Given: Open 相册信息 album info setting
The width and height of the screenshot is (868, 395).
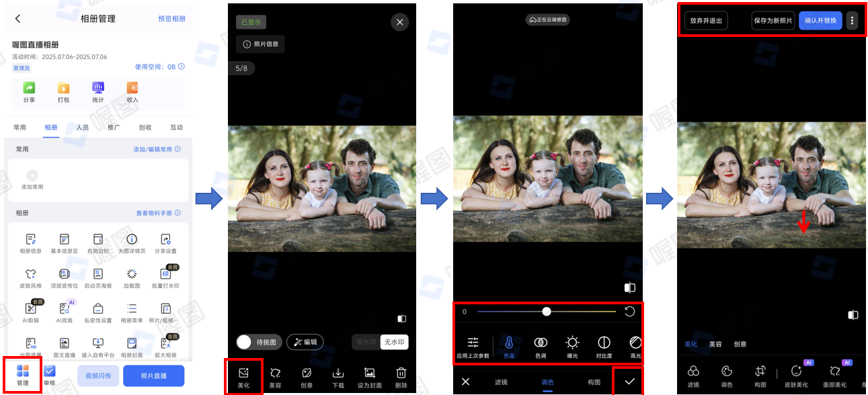Looking at the screenshot, I should coord(30,239).
